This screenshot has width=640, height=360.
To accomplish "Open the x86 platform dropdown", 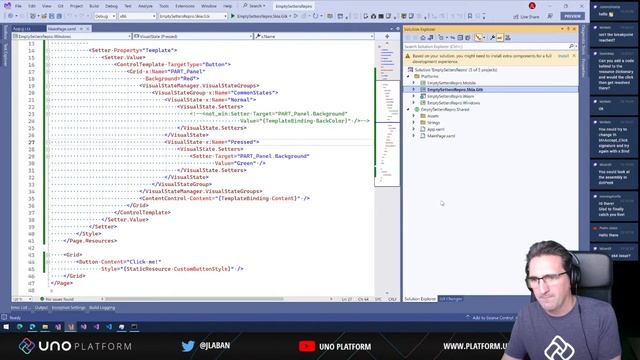I will [137, 16].
